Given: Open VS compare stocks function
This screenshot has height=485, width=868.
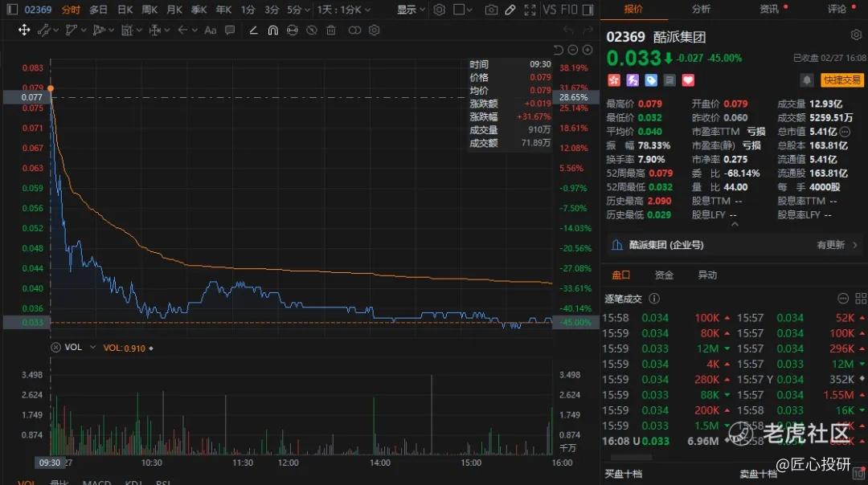Looking at the screenshot, I should click(x=549, y=10).
